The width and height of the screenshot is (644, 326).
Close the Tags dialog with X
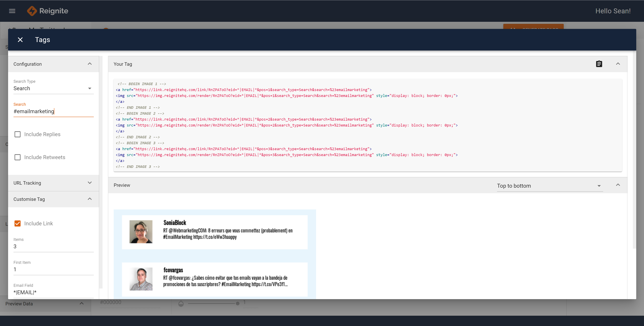(x=20, y=40)
